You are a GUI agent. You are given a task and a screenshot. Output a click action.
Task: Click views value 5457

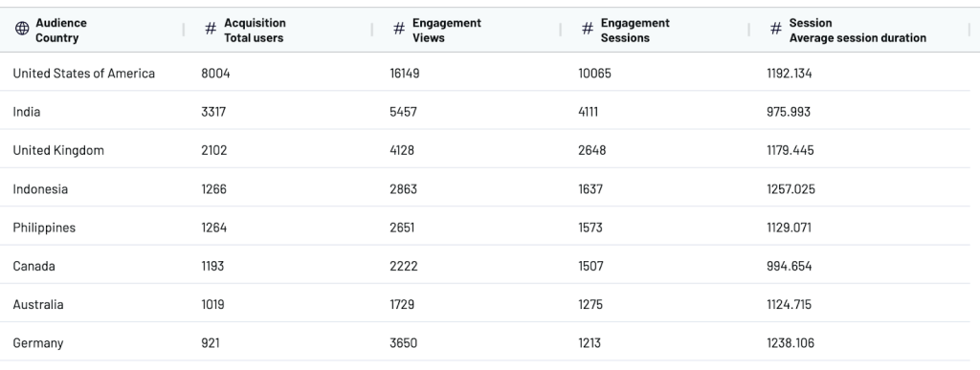(403, 112)
